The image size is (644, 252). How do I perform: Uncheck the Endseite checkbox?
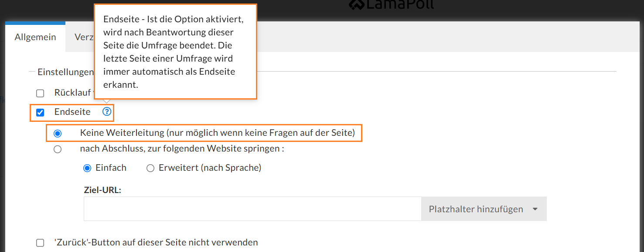[40, 113]
